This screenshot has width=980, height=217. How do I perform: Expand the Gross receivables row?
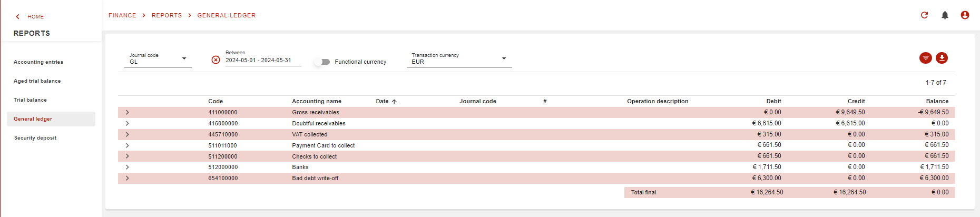[x=127, y=112]
